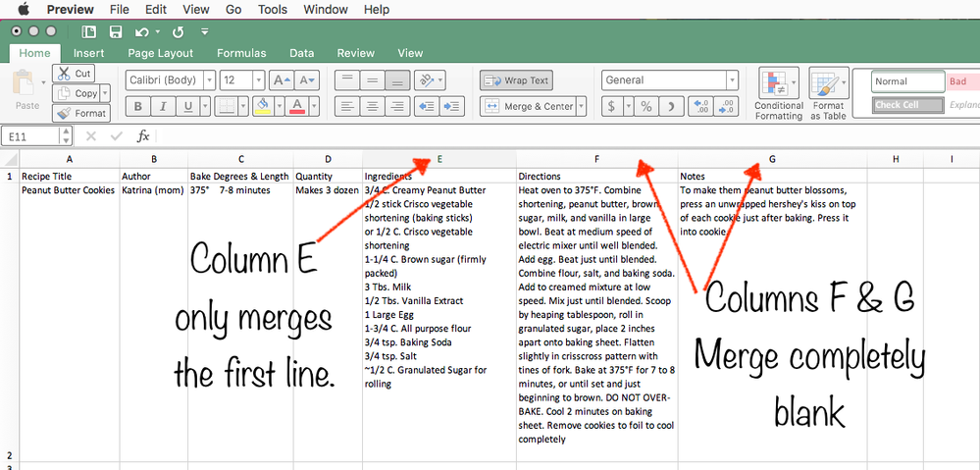980x470 pixels.
Task: Increase the indent
Action: click(452, 106)
